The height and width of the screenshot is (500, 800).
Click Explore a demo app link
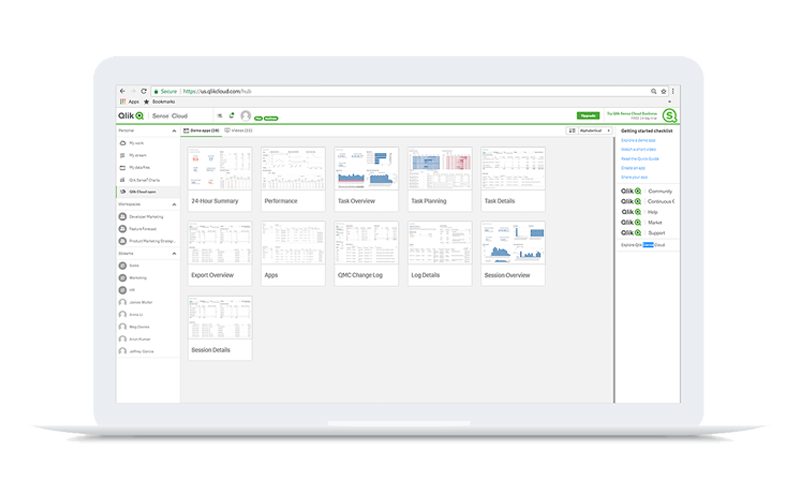[638, 140]
